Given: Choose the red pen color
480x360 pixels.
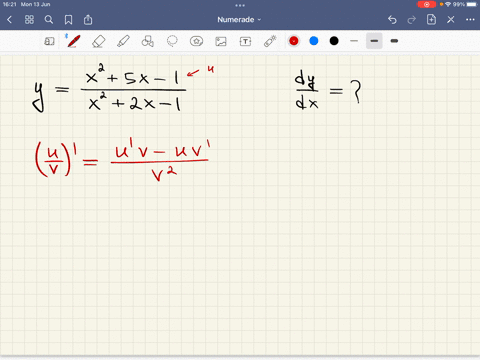Looking at the screenshot, I should (x=294, y=41).
